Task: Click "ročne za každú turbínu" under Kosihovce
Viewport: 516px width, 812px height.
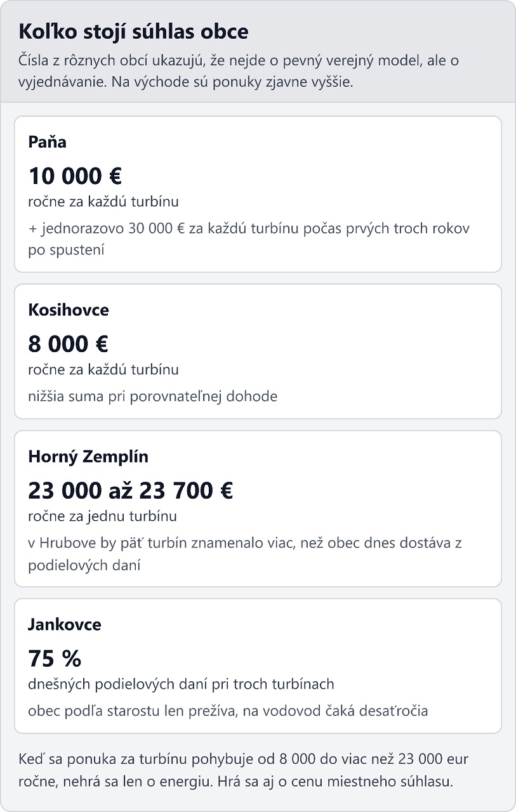Action: [103, 369]
